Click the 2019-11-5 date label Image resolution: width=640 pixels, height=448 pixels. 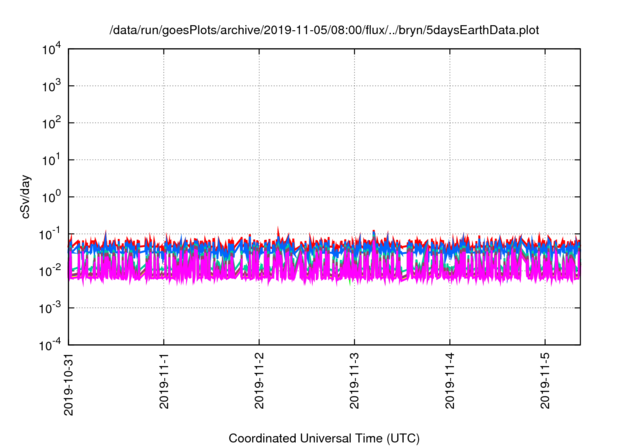click(545, 381)
